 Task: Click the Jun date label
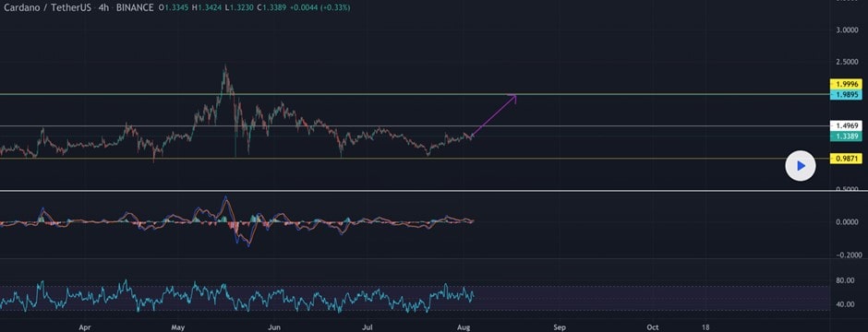tap(273, 327)
